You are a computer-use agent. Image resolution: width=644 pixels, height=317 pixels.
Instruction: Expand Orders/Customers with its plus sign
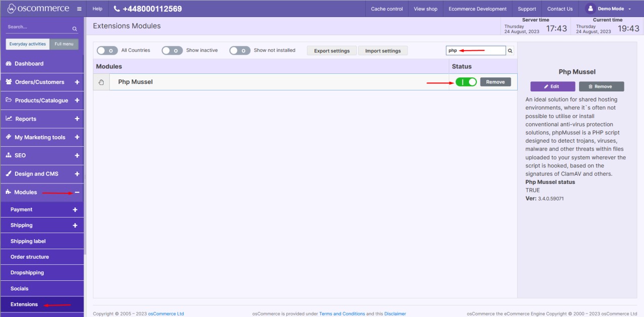tap(77, 82)
